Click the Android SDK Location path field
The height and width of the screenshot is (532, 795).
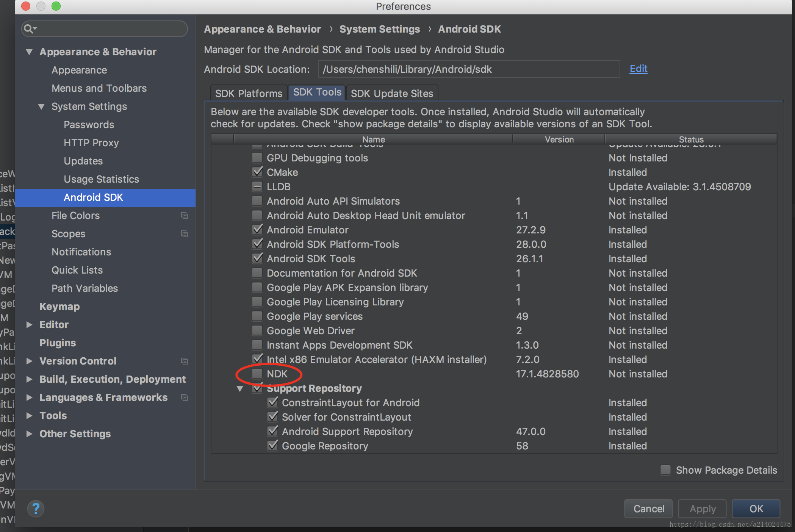pyautogui.click(x=469, y=69)
